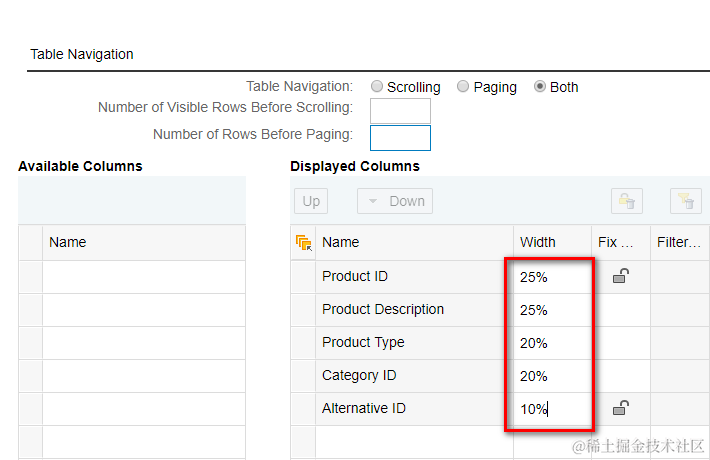Click the Product ID width field showing 25%
The height and width of the screenshot is (460, 710).
(548, 277)
